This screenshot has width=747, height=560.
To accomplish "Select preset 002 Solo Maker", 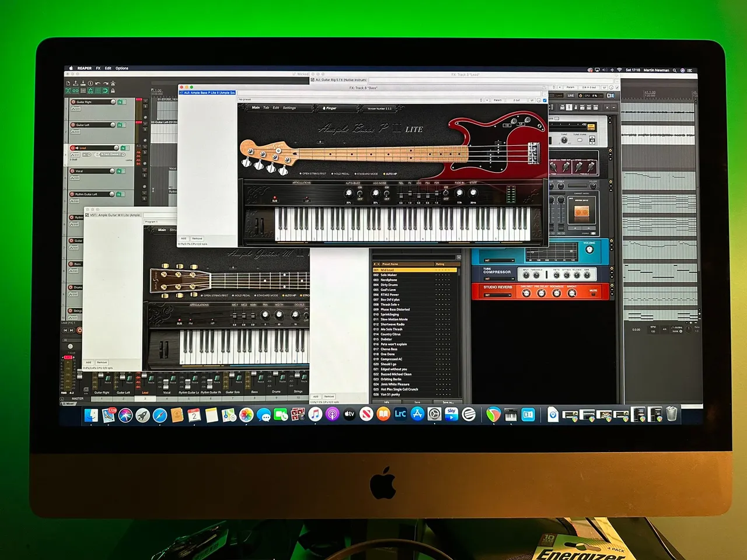I will click(x=416, y=275).
